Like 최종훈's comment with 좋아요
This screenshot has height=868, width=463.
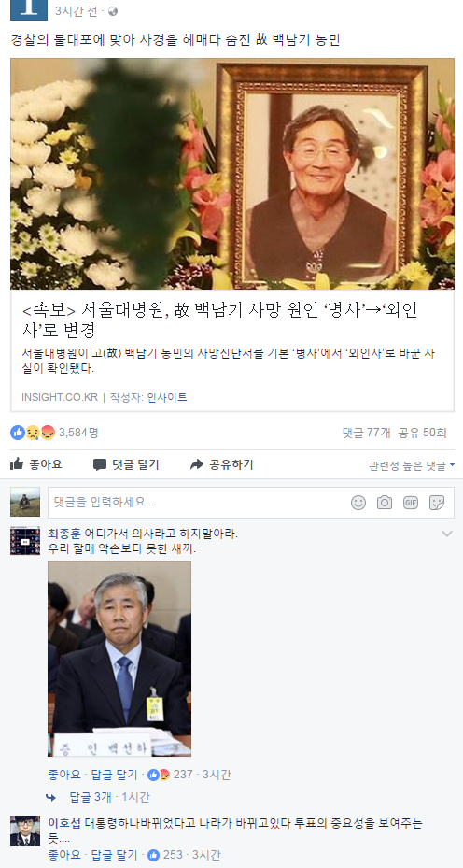click(64, 775)
